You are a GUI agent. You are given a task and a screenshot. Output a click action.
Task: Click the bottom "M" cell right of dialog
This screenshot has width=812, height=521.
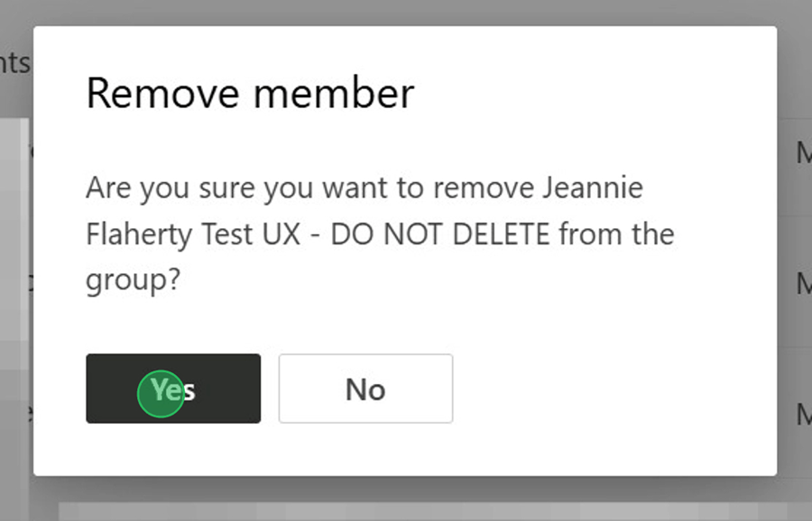(802, 415)
